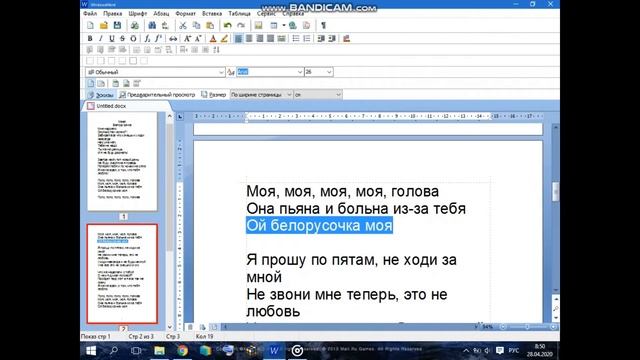Toggle outline text formatting O button
The image size is (640, 360).
tap(133, 39)
